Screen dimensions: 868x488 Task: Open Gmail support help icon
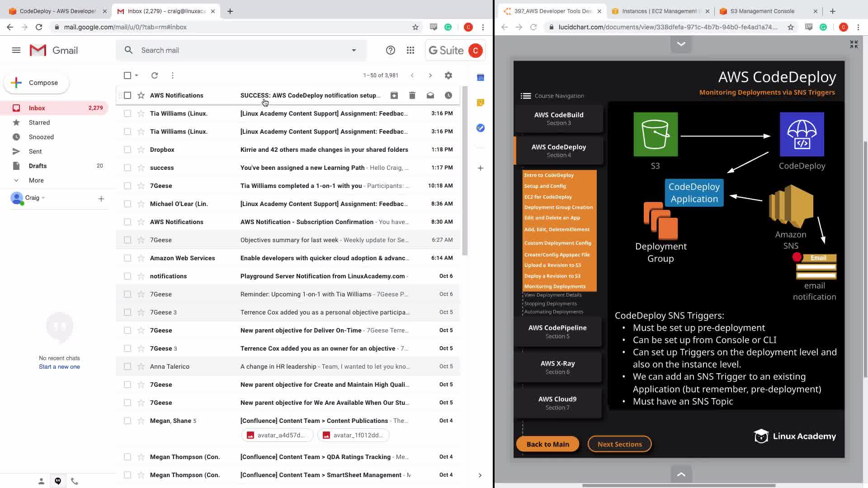391,50
